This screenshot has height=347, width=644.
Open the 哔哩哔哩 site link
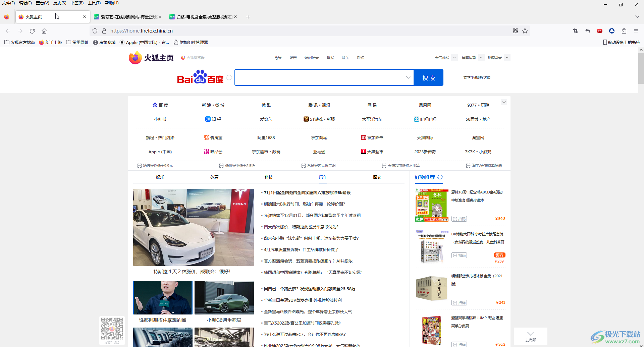click(425, 119)
